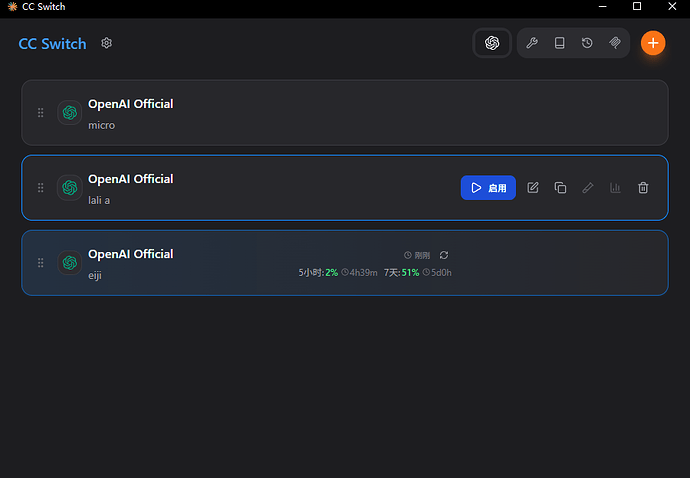
Task: Click the CC Switch blue heading
Action: (x=52, y=44)
